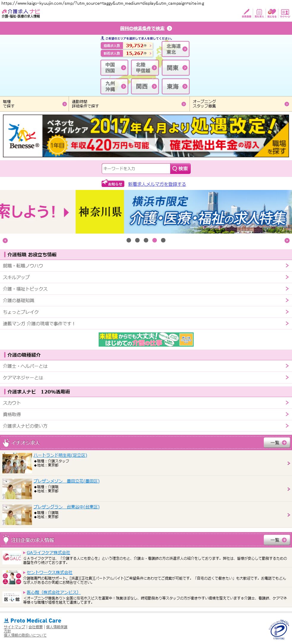292x644 pixels.
Task: Choose the 北海道 東北 region button
Action: tap(176, 49)
